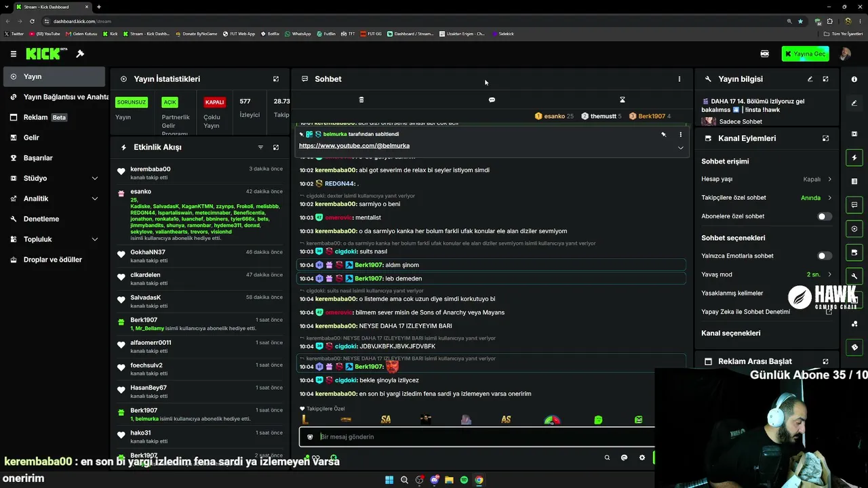Open Windows Start menu on taskbar
868x488 pixels.
click(x=389, y=480)
